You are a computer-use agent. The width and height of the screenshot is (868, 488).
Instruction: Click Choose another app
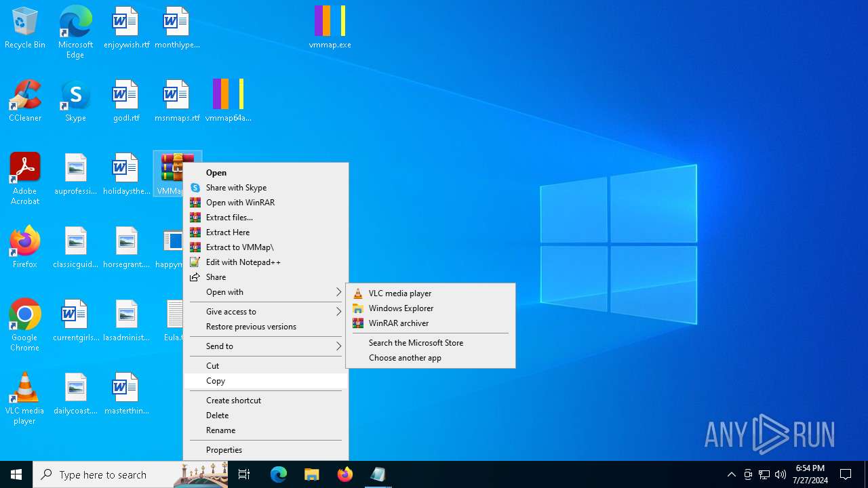coord(431,358)
